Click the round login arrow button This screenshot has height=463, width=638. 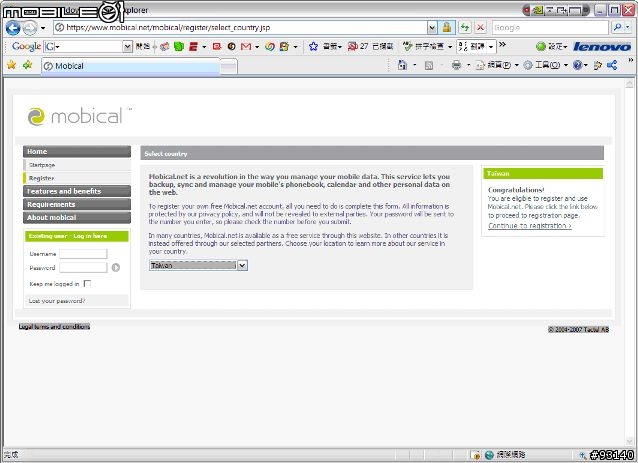pyautogui.click(x=116, y=267)
